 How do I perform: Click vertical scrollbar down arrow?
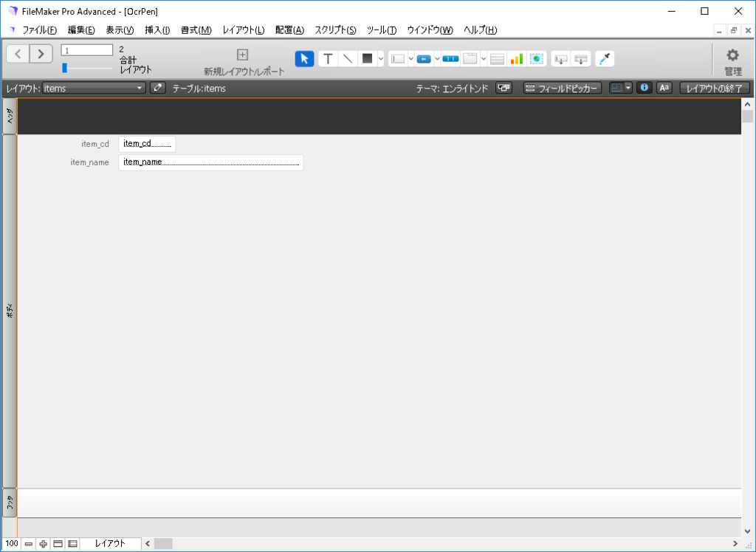tap(747, 531)
